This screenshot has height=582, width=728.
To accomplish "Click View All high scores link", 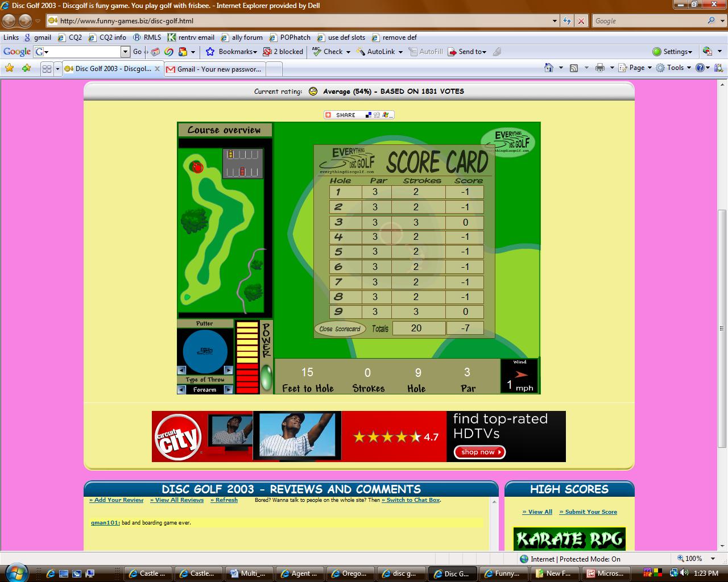I will tap(537, 512).
